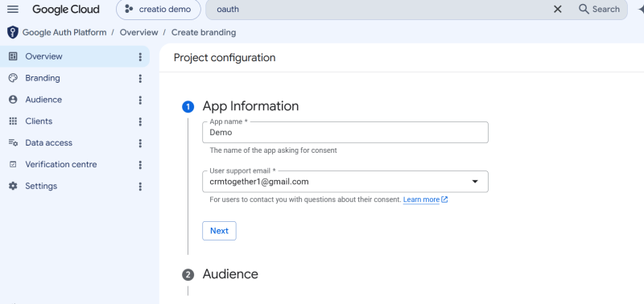The height and width of the screenshot is (304, 644).
Task: Open the creatio demo project picker
Action: coord(158,10)
